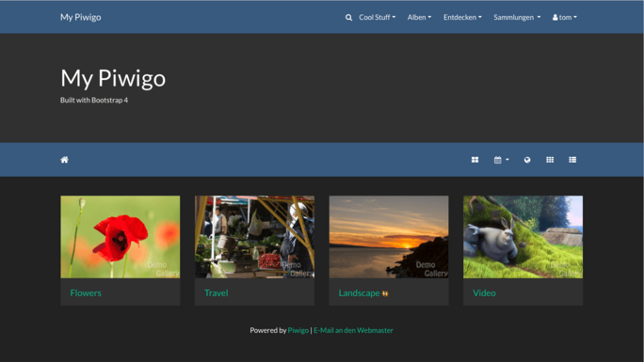Click the recent-photos star icon beside Landscape
This screenshot has width=644, height=362.
tap(385, 293)
